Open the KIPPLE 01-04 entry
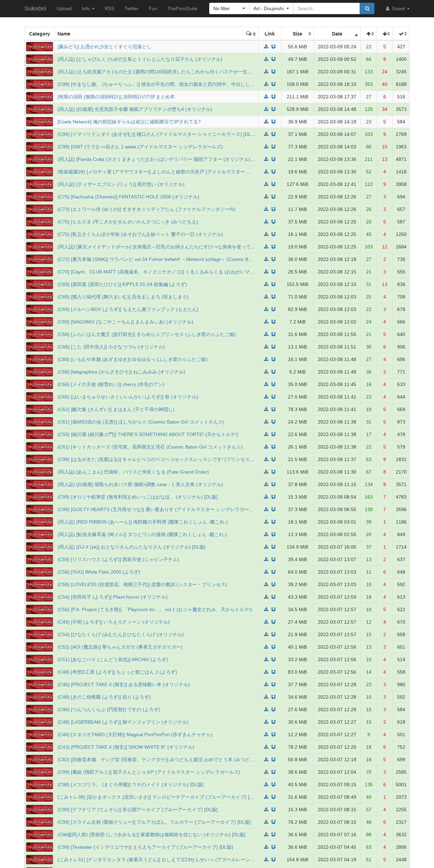This screenshot has height=868, width=434. point(122,284)
